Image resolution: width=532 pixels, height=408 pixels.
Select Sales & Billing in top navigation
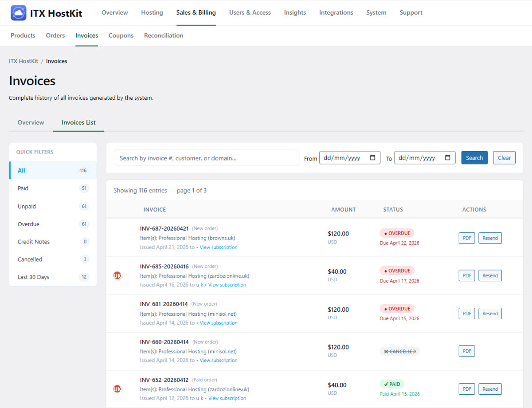click(x=196, y=12)
